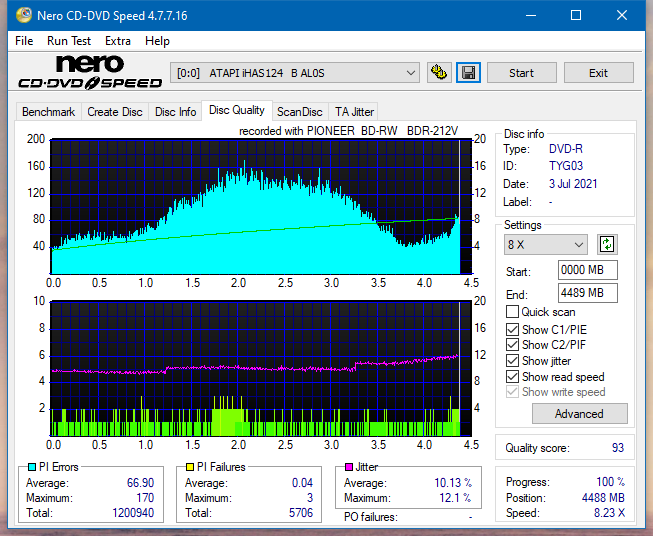Viewport: 653px width, 536px height.
Task: Click the date 3 Jul 2021
Action: click(x=573, y=184)
